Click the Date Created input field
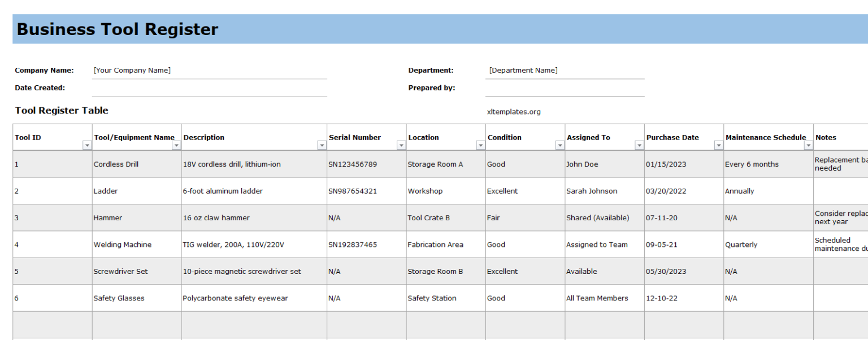Image resolution: width=868 pixels, height=340 pixels. coord(209,88)
